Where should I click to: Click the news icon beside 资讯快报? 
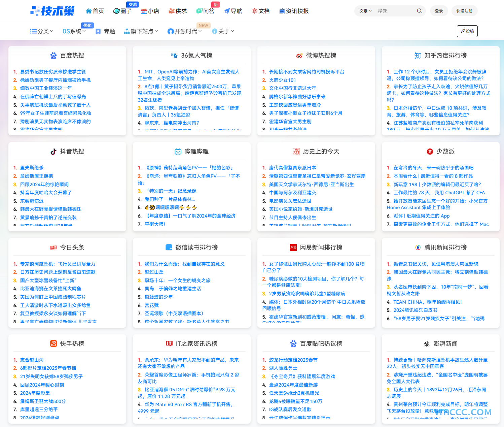(282, 11)
